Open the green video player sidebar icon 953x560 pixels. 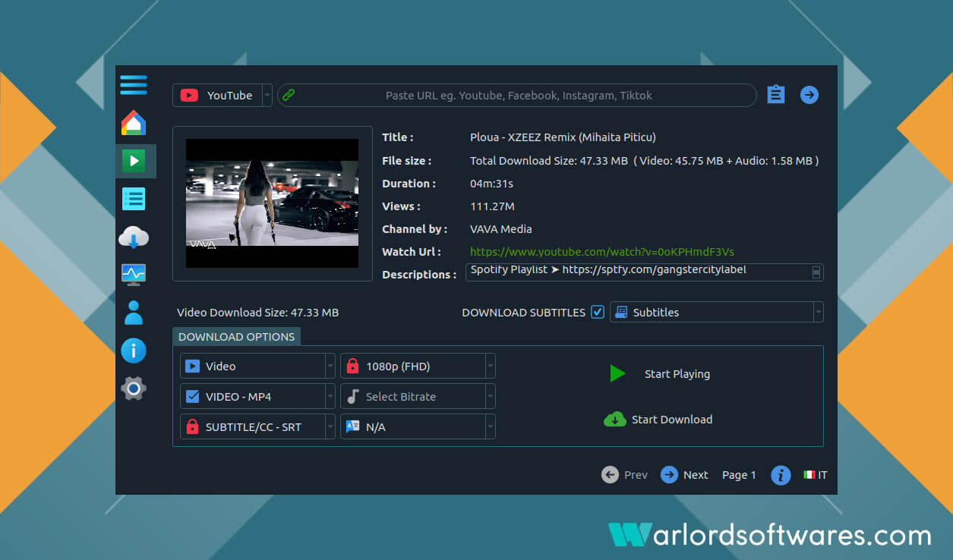coord(134,161)
